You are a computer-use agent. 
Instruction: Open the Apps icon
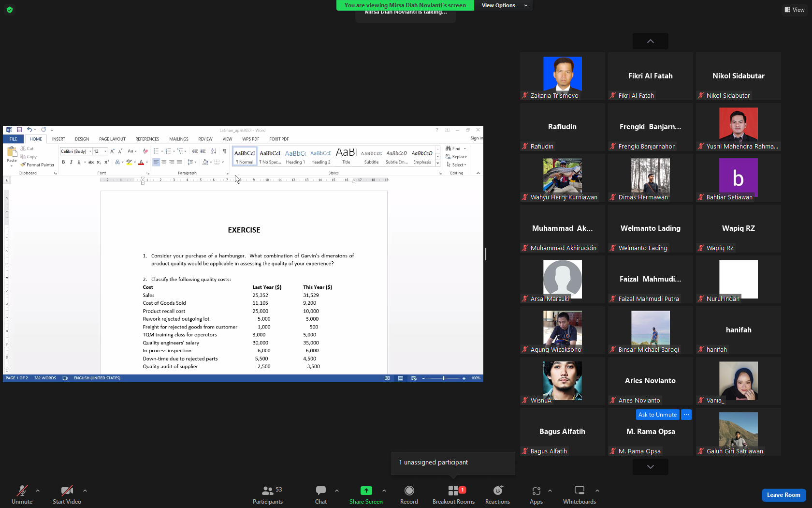(536, 491)
